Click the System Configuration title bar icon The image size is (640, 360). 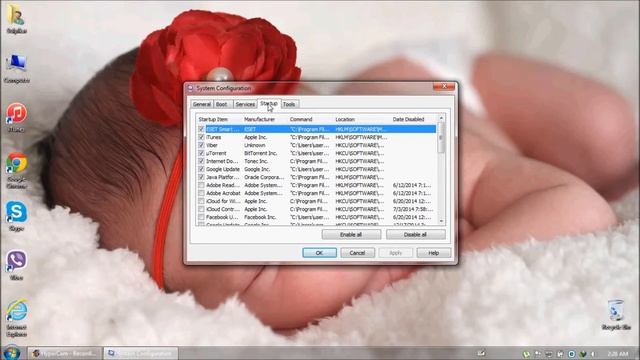[x=190, y=88]
